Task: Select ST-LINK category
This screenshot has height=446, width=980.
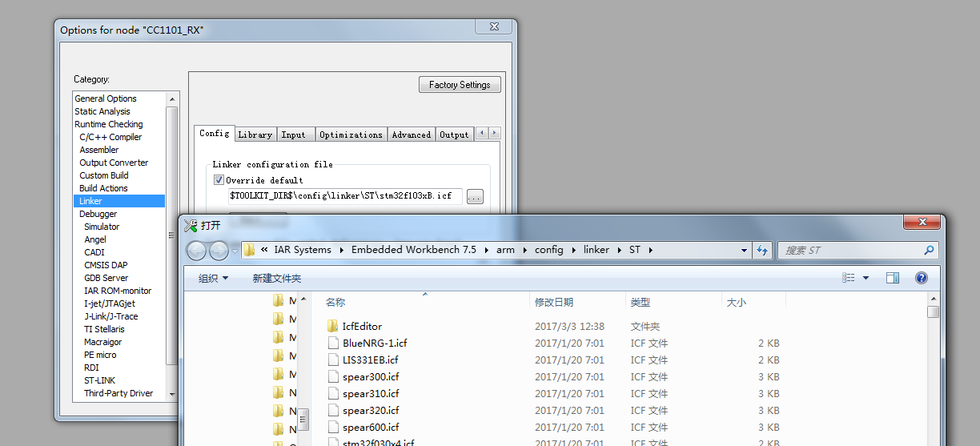Action: click(100, 380)
